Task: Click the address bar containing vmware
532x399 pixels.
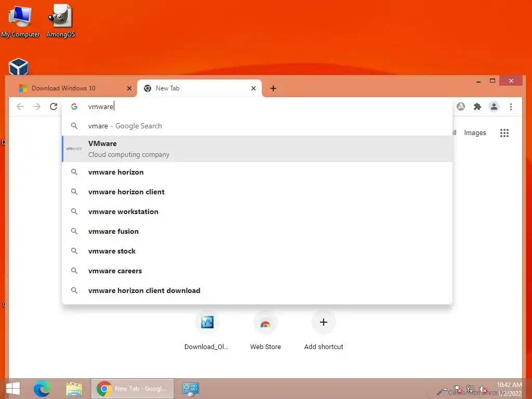Action: [x=257, y=107]
